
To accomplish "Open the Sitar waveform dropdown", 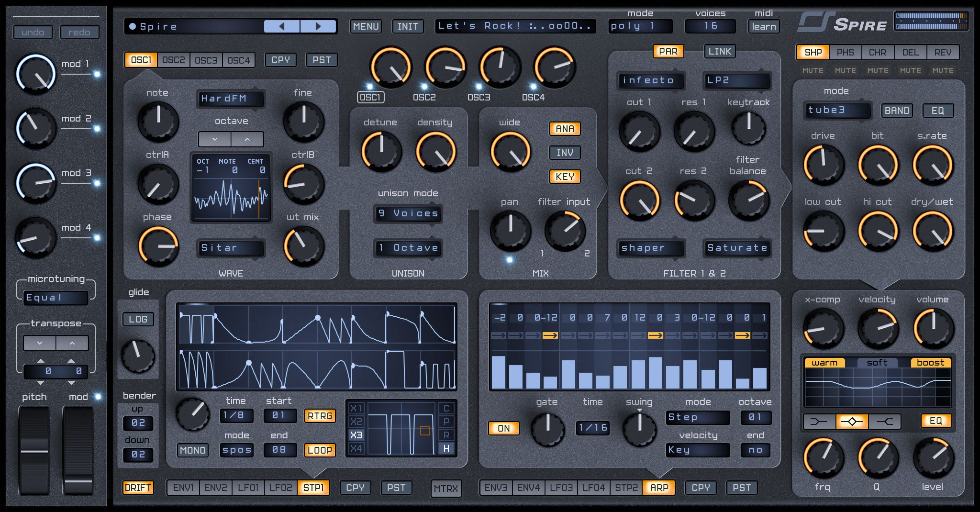I will [x=231, y=248].
